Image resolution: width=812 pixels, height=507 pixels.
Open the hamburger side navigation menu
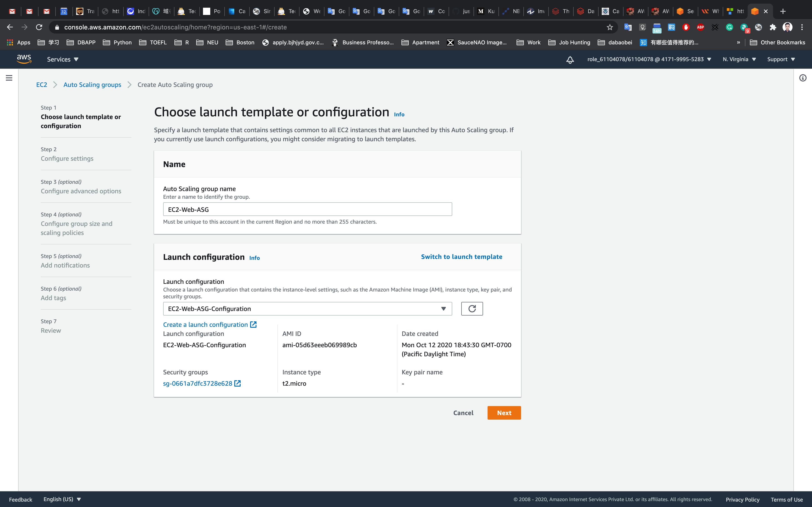(x=9, y=78)
